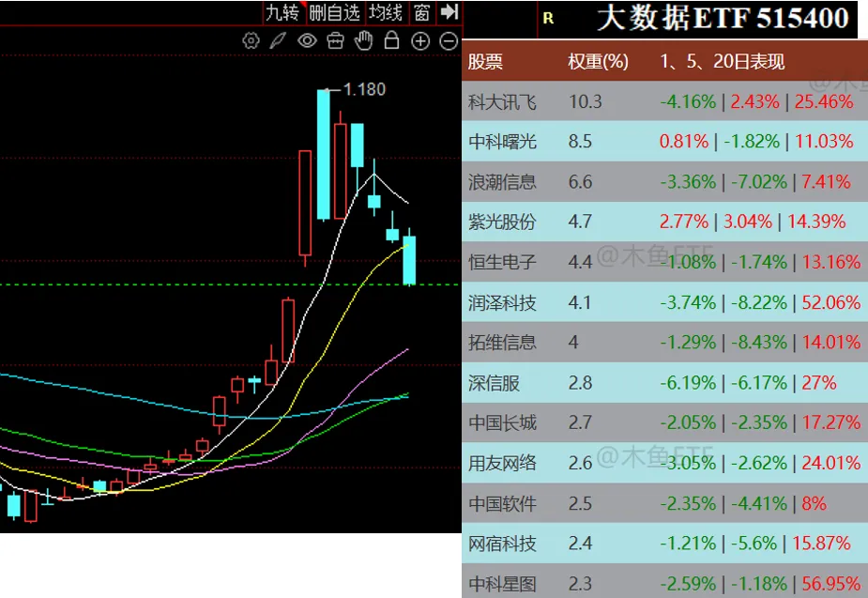Click the 0.81% value for 中科曙光
Screen dimensions: 868x598
pyautogui.click(x=684, y=142)
